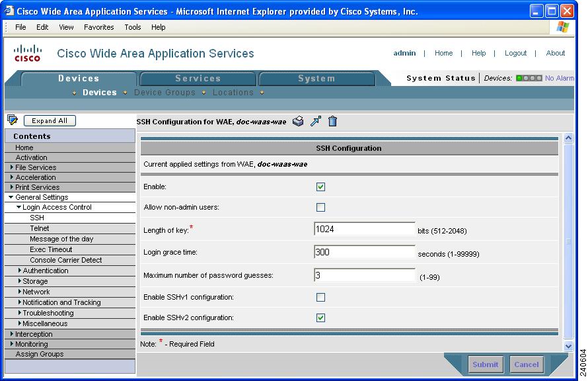Click the Length of key input field
This screenshot has height=381, width=588.
coord(365,229)
